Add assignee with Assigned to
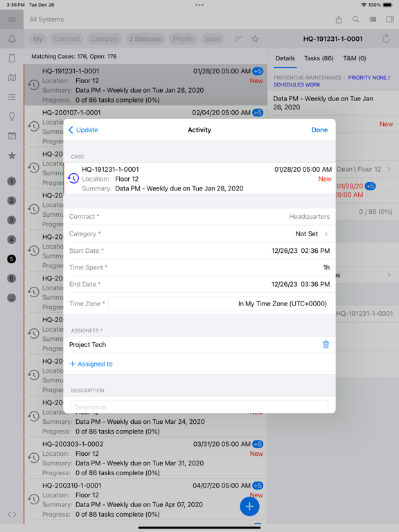The width and height of the screenshot is (399, 532). (x=91, y=364)
